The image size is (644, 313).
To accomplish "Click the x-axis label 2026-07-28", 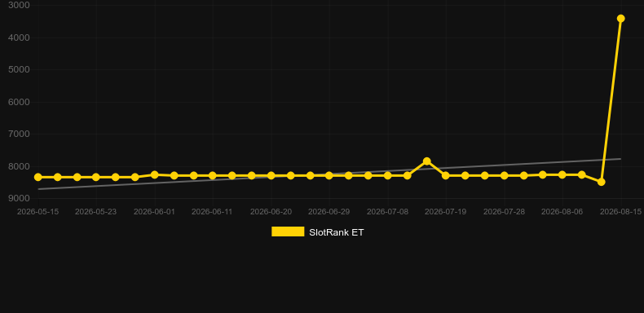I will pyautogui.click(x=504, y=212).
